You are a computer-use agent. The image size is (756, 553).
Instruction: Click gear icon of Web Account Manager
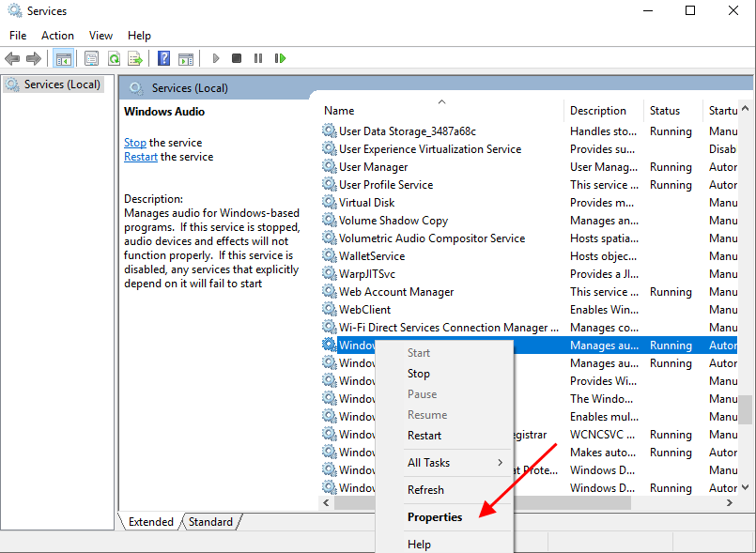[x=330, y=292]
